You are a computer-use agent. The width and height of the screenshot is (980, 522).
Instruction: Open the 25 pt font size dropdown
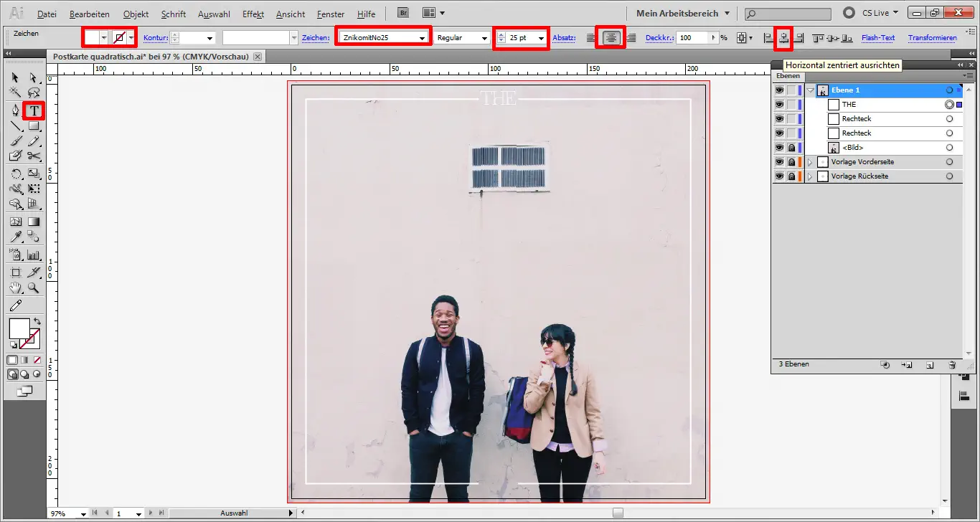540,38
